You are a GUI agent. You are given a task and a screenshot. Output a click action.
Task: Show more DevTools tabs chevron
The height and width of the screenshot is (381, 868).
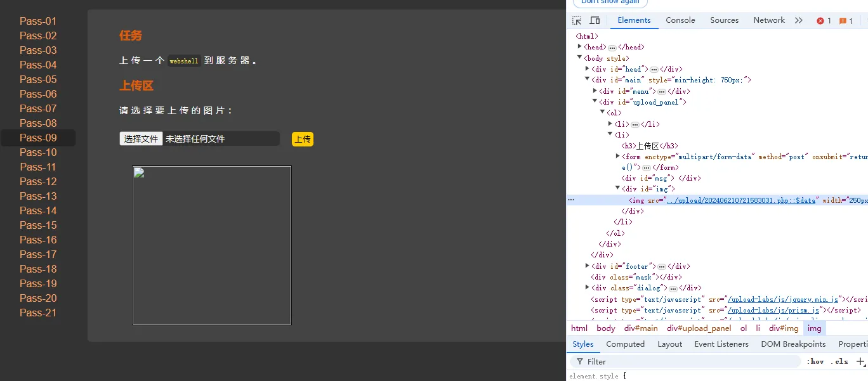click(799, 20)
